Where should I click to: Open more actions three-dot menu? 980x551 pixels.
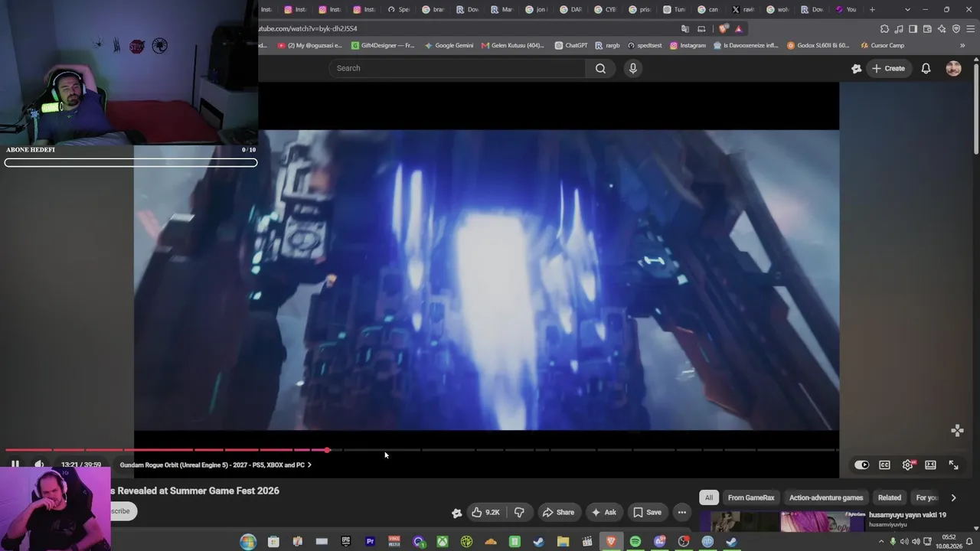[x=681, y=512]
